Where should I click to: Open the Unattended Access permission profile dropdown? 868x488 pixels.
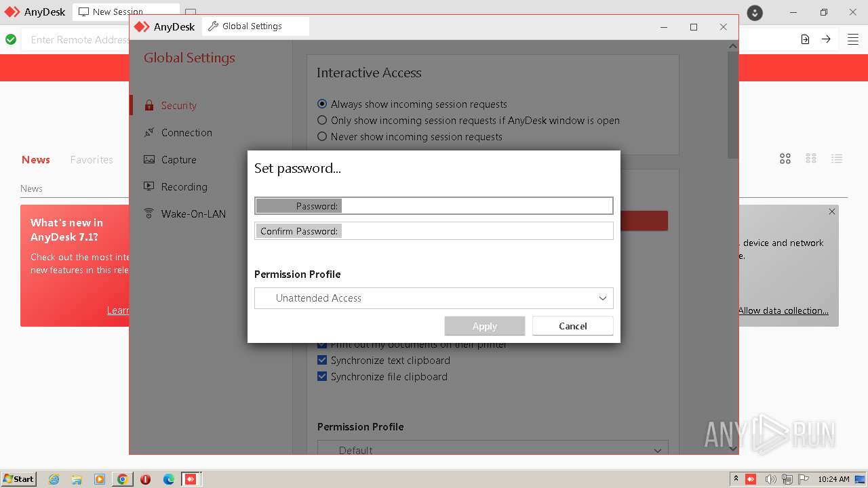(x=434, y=298)
